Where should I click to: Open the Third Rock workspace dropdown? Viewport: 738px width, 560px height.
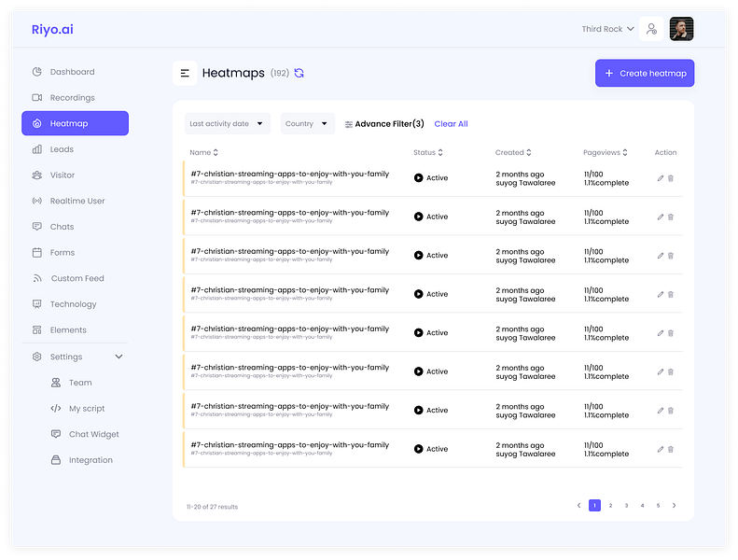pos(607,29)
